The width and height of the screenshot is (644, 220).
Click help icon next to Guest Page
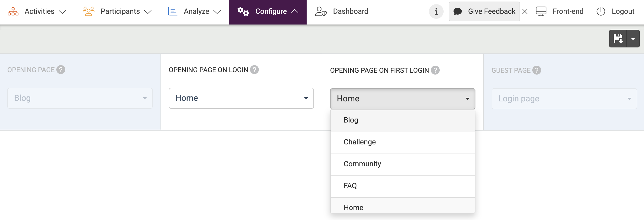click(537, 70)
